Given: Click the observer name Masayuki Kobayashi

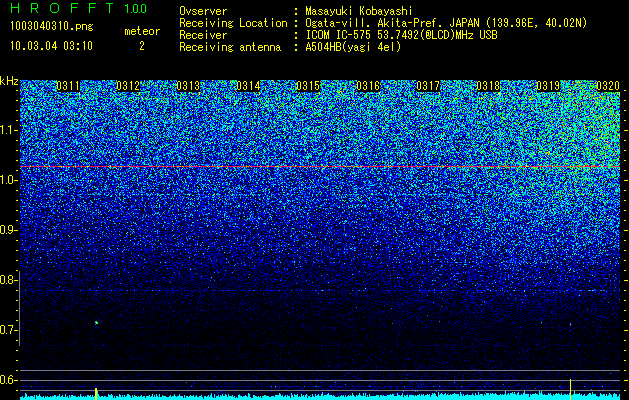Looking at the screenshot, I should pyautogui.click(x=359, y=11).
